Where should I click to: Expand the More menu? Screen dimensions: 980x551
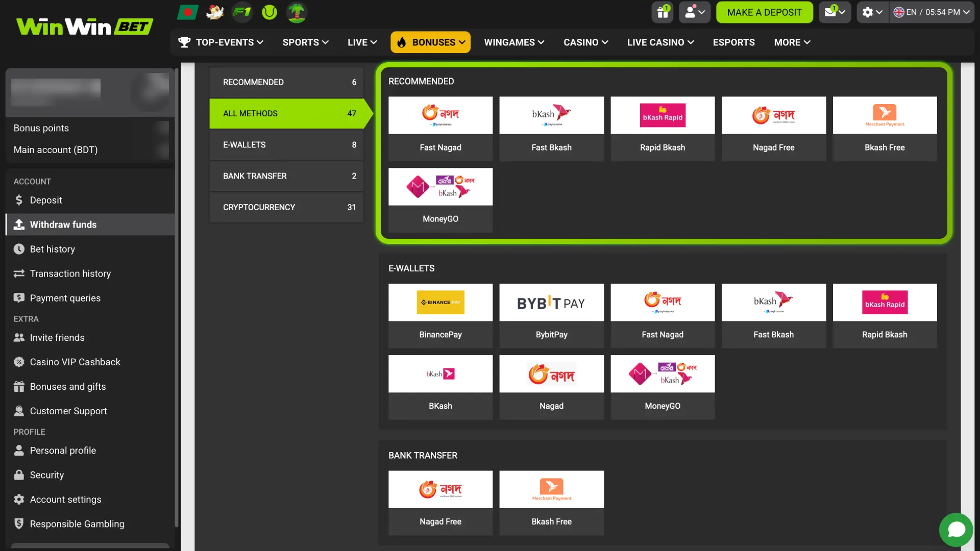tap(792, 42)
